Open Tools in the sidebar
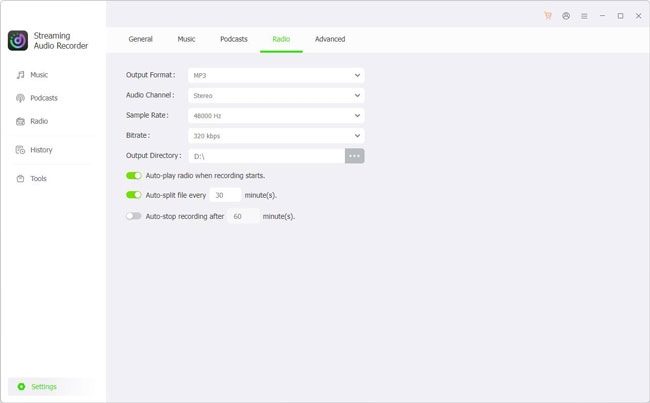650x403 pixels. [38, 178]
